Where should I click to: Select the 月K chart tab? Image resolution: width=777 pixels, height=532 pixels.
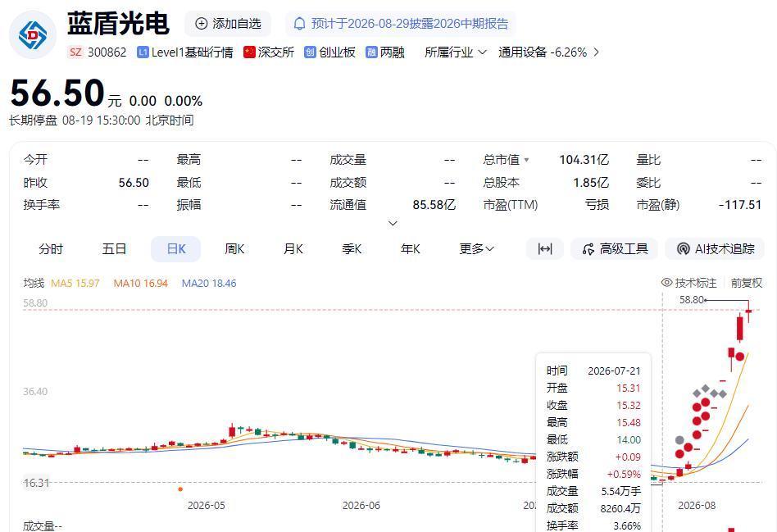coord(293,249)
